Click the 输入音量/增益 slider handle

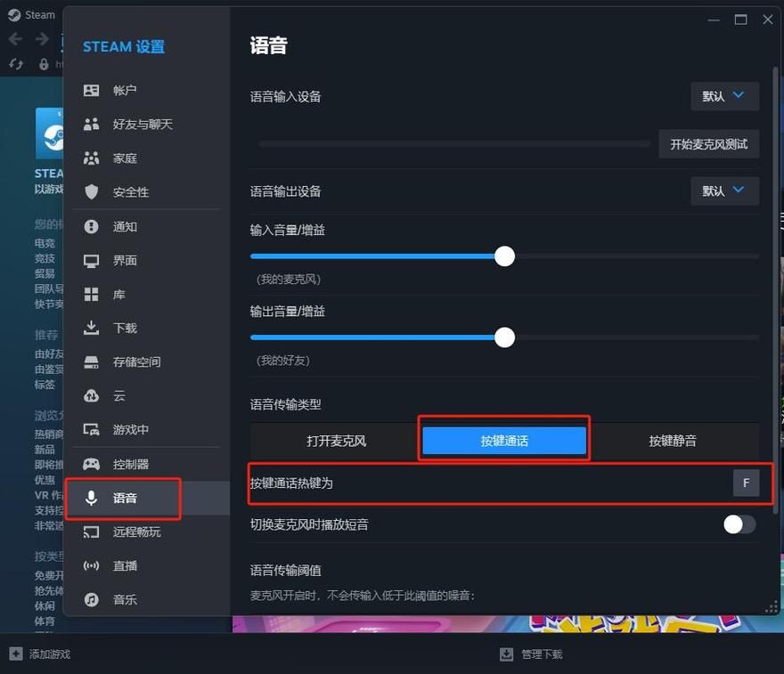point(504,256)
